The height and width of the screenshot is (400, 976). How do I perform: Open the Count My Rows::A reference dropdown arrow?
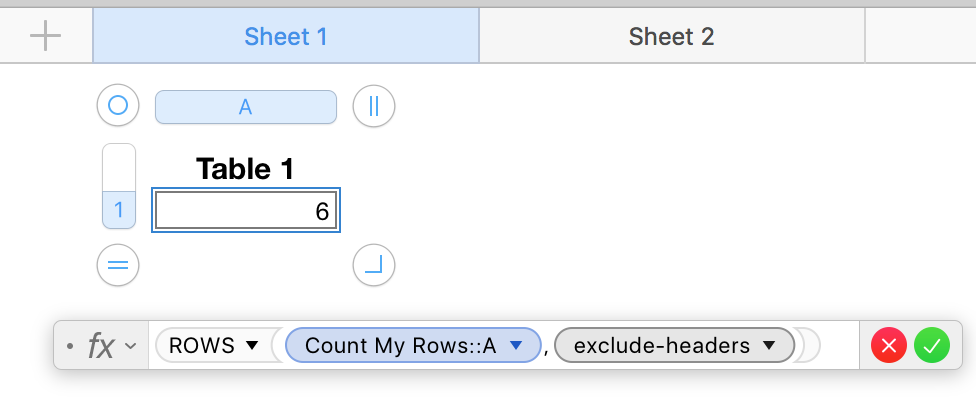coord(516,346)
